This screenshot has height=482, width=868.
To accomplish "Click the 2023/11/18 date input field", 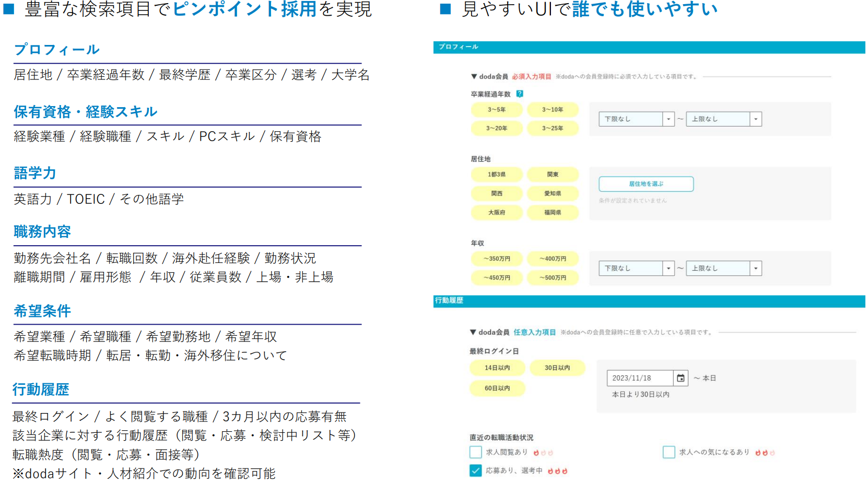I will [640, 378].
